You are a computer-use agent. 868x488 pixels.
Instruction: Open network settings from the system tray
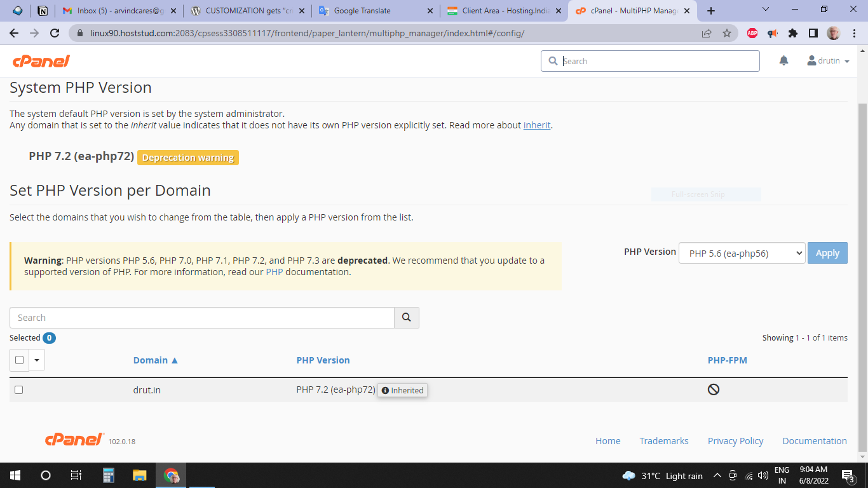(749, 476)
